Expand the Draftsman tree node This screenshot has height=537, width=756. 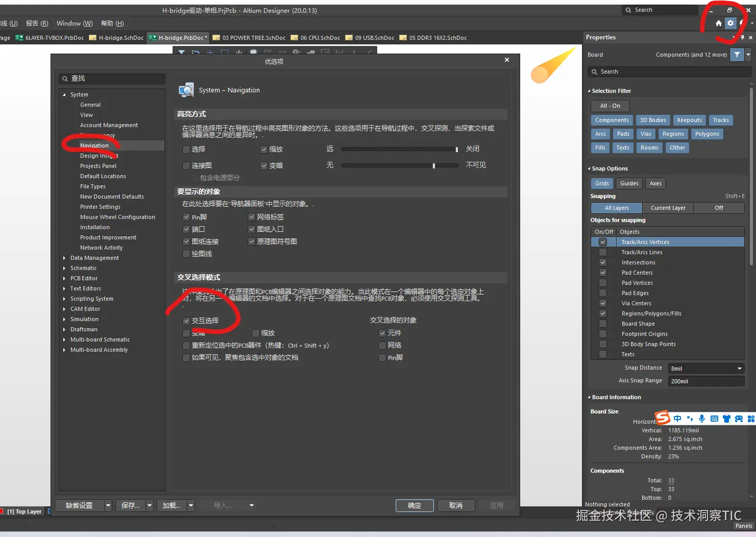point(64,329)
